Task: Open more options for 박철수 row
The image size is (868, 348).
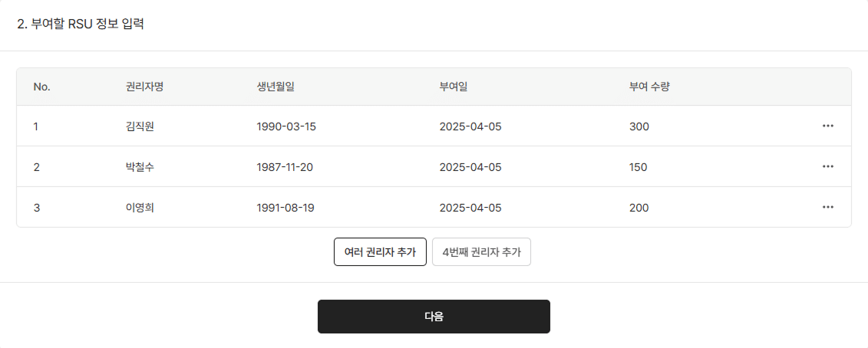Action: pos(827,167)
